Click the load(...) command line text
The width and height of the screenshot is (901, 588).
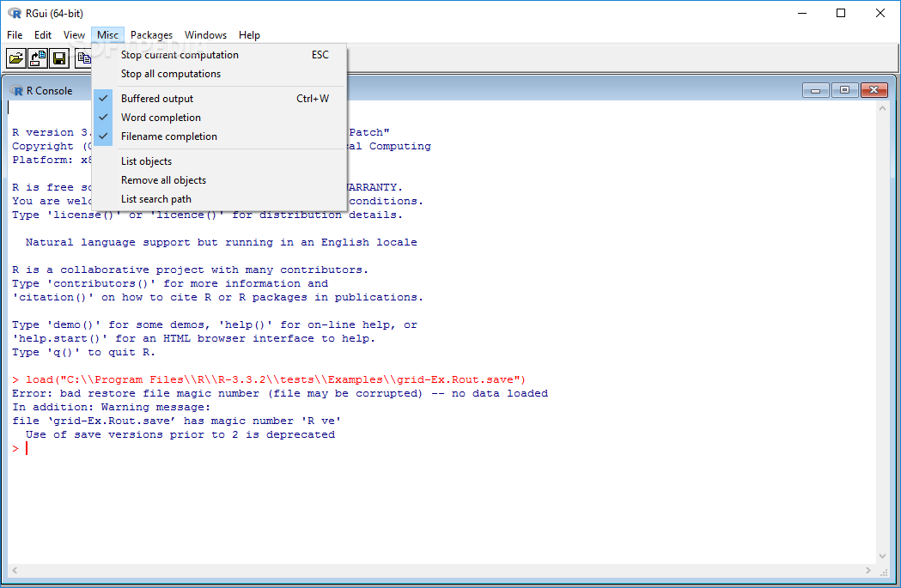pos(269,379)
